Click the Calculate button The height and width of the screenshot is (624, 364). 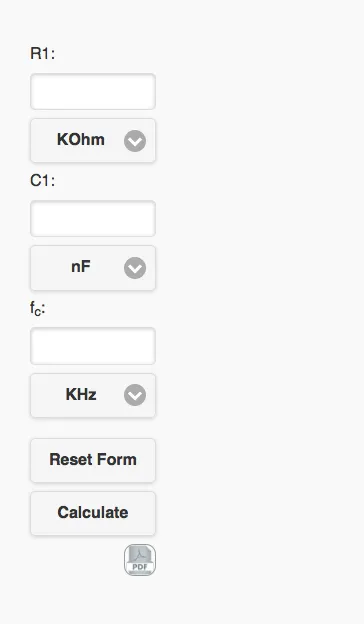click(93, 513)
